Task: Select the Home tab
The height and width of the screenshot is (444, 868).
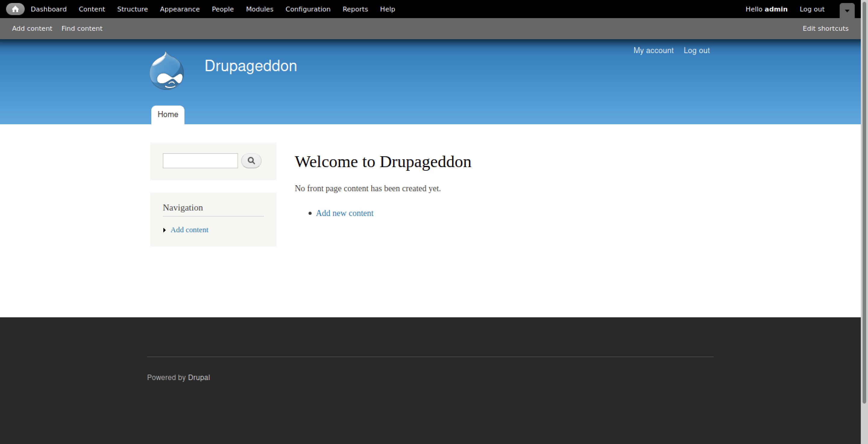Action: (x=168, y=115)
